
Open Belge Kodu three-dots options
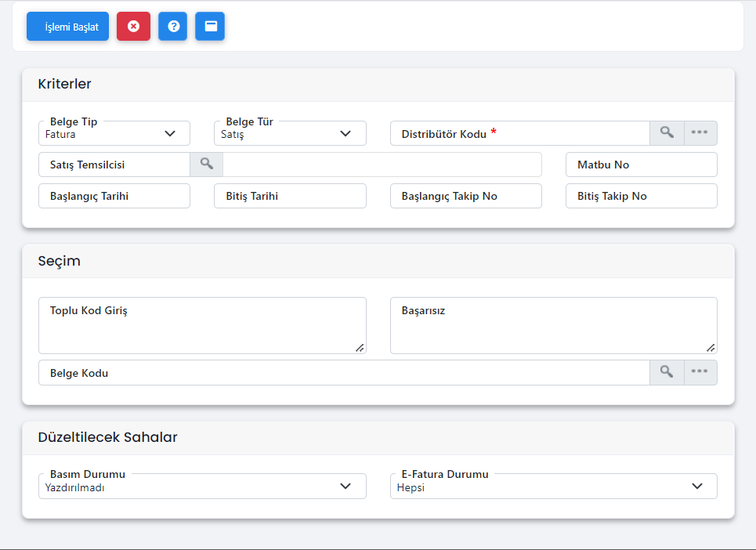coord(700,371)
